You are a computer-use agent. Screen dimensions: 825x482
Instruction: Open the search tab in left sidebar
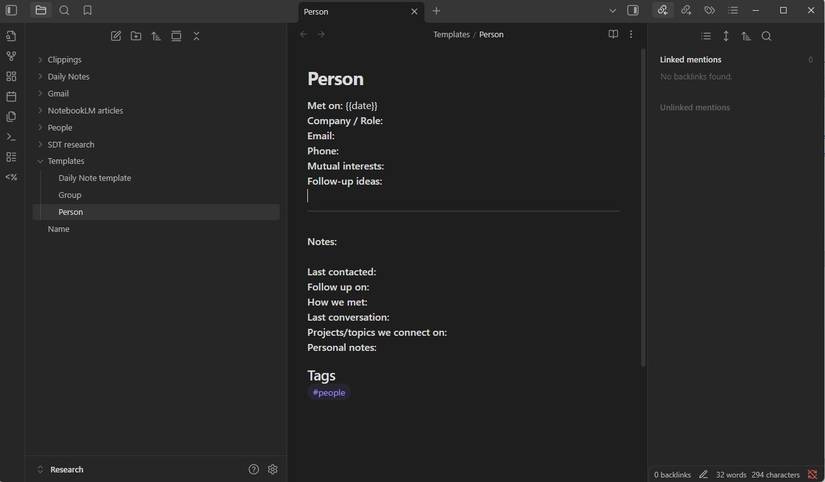pos(64,11)
